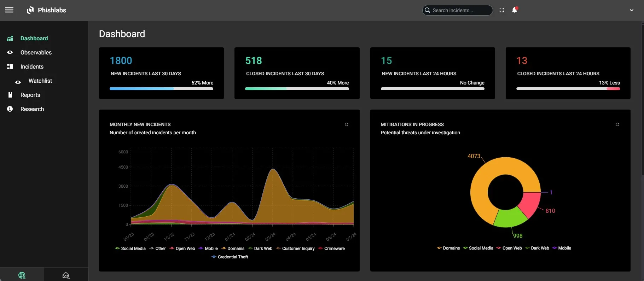
Task: Refresh the Mitigations In Progress chart
Action: (617, 124)
